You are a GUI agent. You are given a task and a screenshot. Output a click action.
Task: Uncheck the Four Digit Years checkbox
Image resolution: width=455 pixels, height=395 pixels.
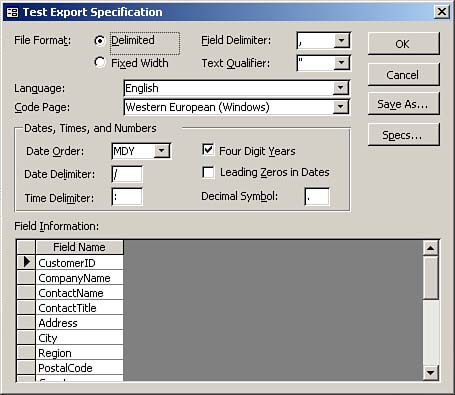pos(208,150)
